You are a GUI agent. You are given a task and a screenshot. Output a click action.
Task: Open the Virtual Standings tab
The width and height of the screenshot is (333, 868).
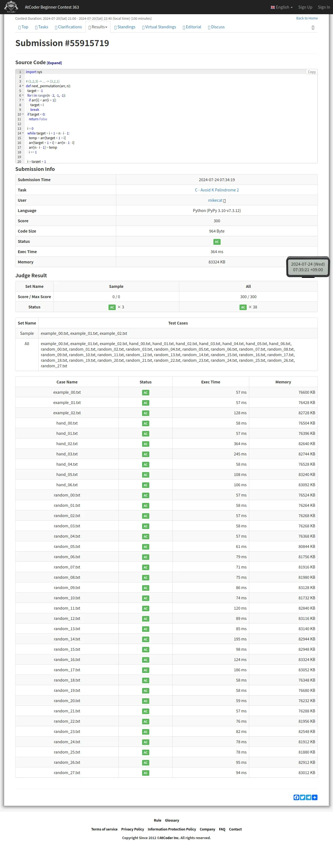159,27
